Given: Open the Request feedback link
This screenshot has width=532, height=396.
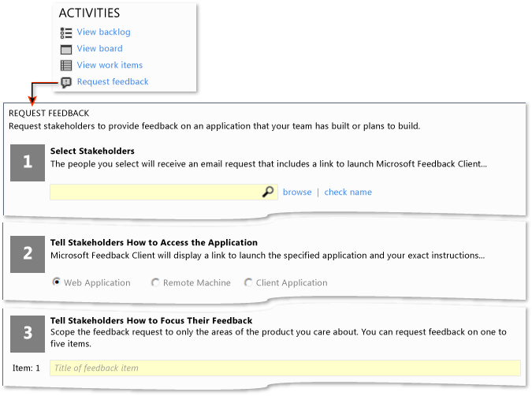Looking at the screenshot, I should [113, 82].
